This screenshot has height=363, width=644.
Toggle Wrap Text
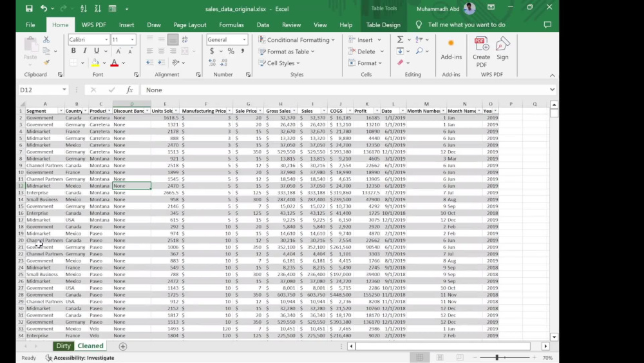pyautogui.click(x=185, y=39)
